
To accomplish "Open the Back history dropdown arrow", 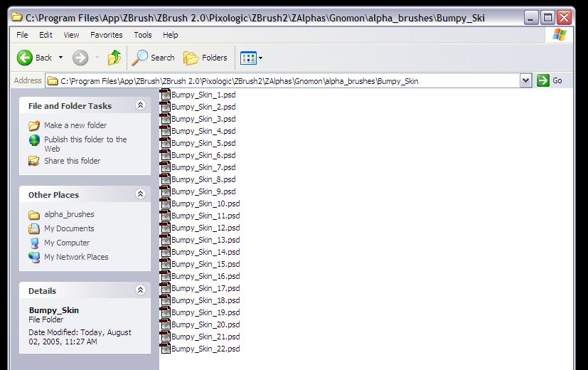I will click(x=61, y=58).
